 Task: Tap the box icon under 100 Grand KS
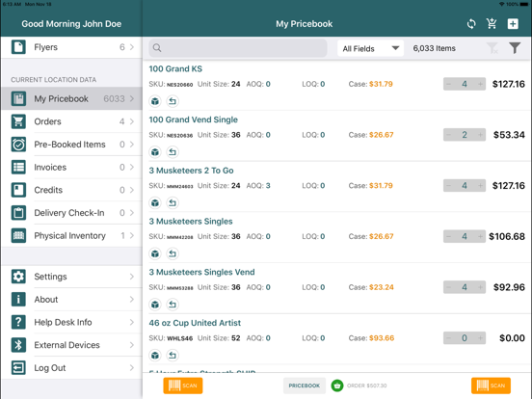click(155, 101)
